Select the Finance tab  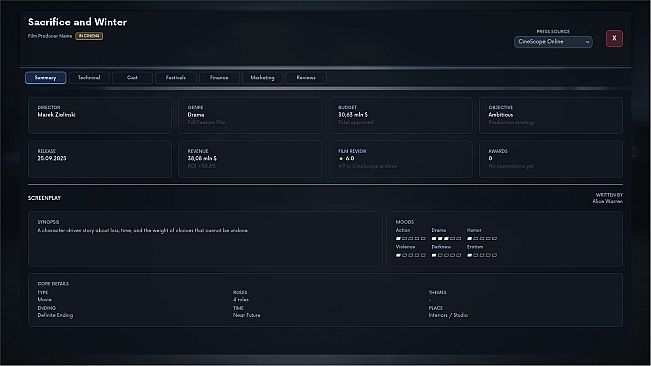coord(219,78)
